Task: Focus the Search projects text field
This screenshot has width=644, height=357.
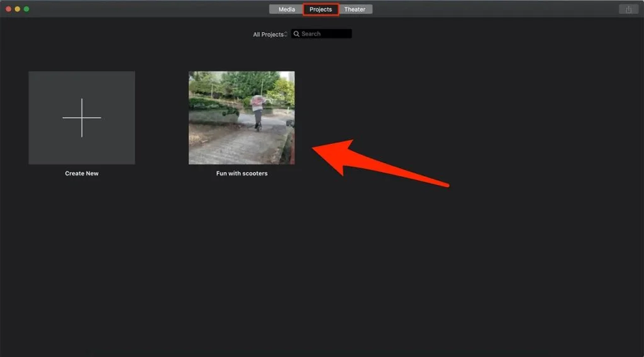Action: point(325,34)
